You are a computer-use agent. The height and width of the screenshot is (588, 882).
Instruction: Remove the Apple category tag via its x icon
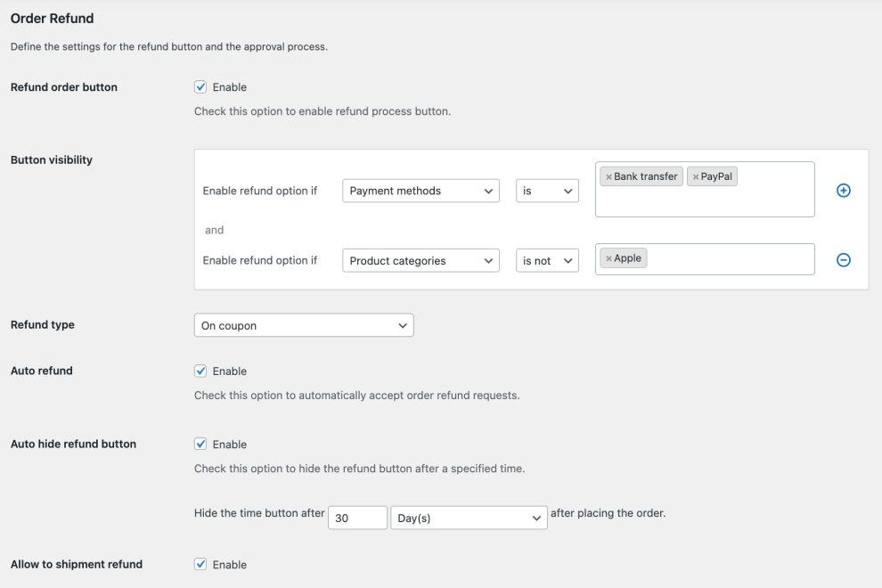tap(609, 257)
